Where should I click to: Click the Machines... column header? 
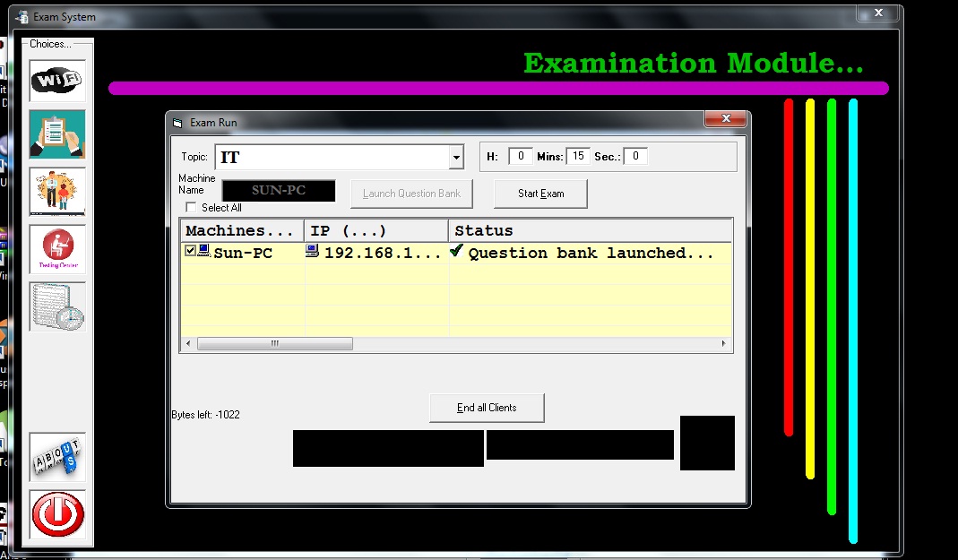[x=243, y=231]
